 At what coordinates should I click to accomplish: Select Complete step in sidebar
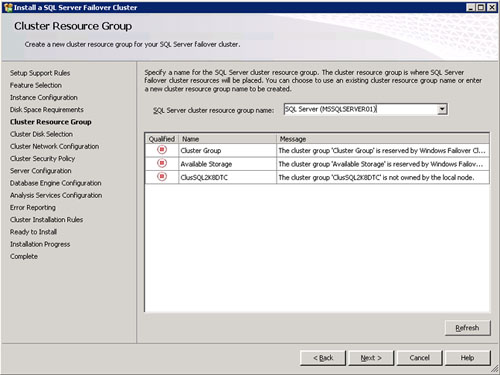point(24,256)
